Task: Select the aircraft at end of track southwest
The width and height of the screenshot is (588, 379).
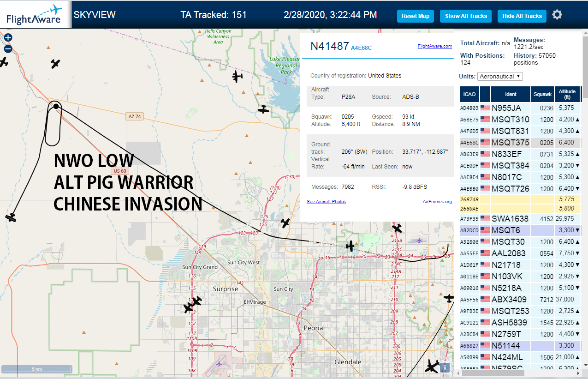Action: click(x=10, y=217)
